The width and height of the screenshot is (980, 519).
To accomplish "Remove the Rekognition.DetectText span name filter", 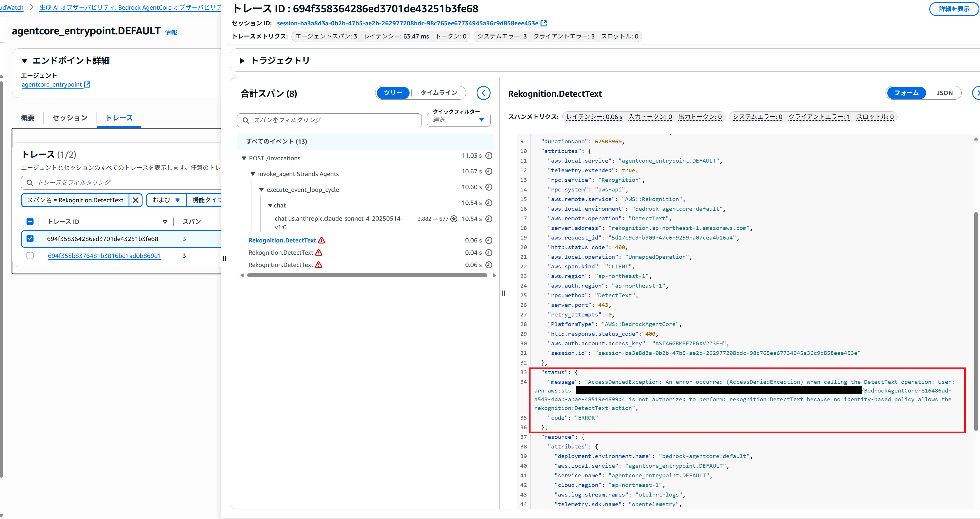I will 136,200.
